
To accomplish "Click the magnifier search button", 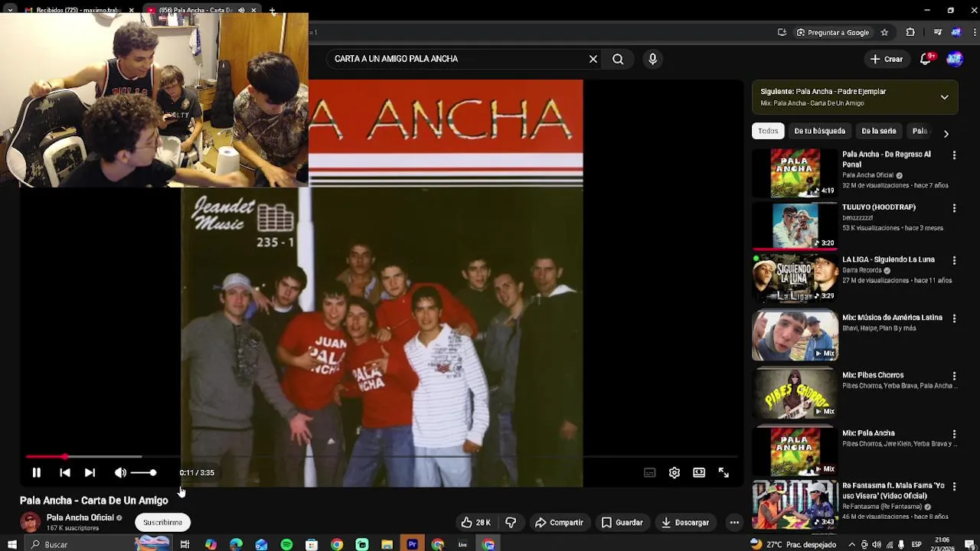I will 618,59.
